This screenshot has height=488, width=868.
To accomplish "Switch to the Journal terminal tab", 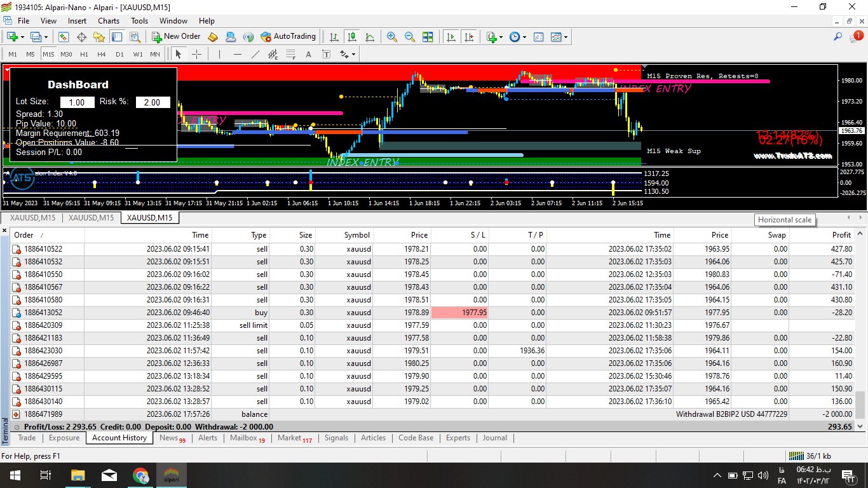I will 494,438.
